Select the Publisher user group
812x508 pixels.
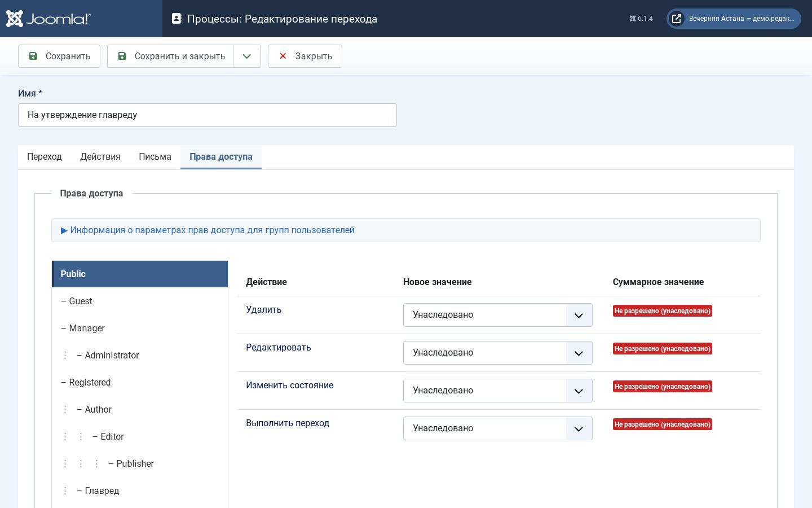[x=140, y=463]
